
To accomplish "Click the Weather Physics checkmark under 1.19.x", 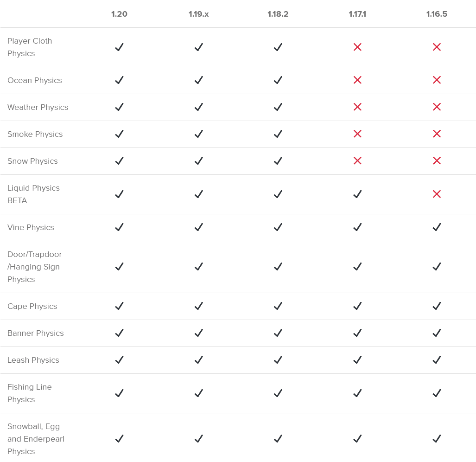I will pos(199,107).
